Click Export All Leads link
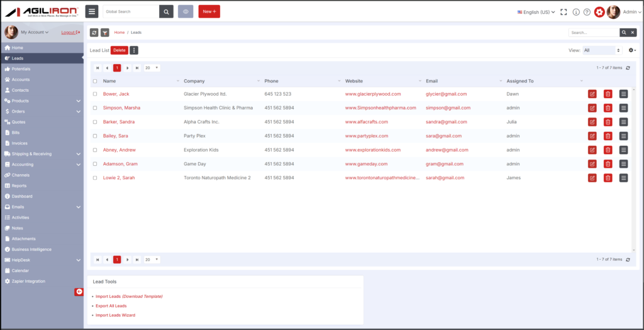 [111, 305]
